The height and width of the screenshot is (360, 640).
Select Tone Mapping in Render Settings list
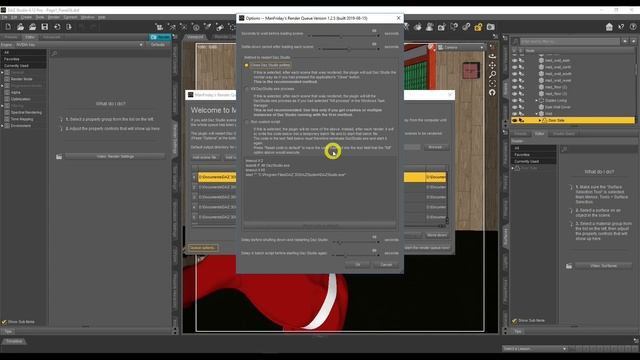pyautogui.click(x=22, y=119)
